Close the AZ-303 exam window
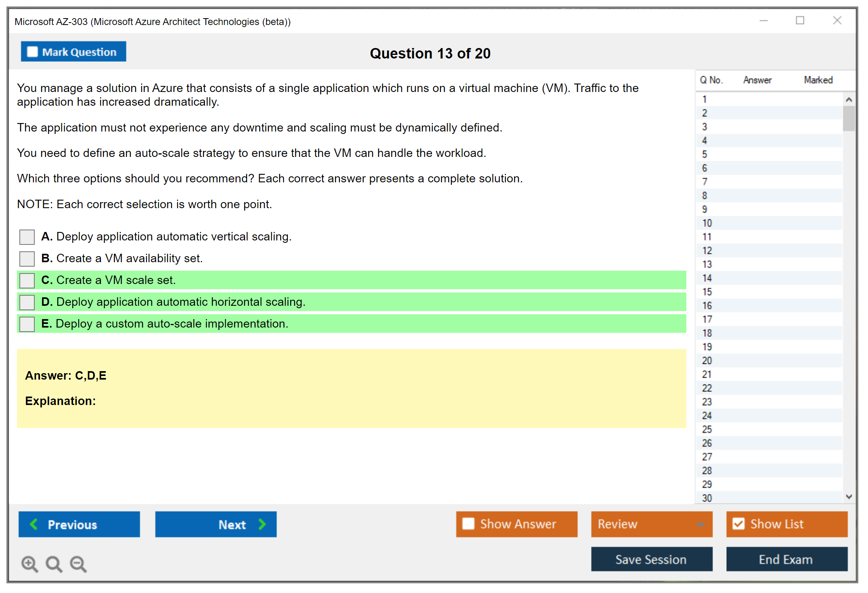The image size is (868, 593). [837, 21]
